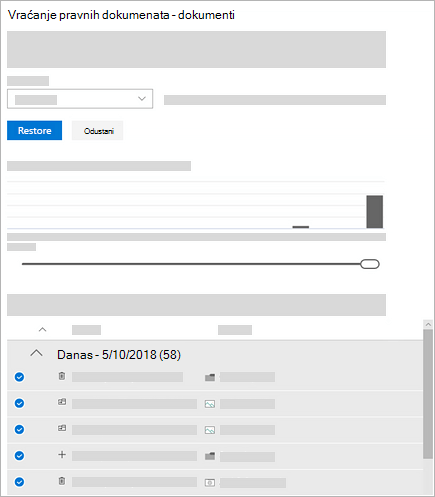Click the rename icon in the second Danas row
Viewport: 435px width, 497px height.
(62, 402)
